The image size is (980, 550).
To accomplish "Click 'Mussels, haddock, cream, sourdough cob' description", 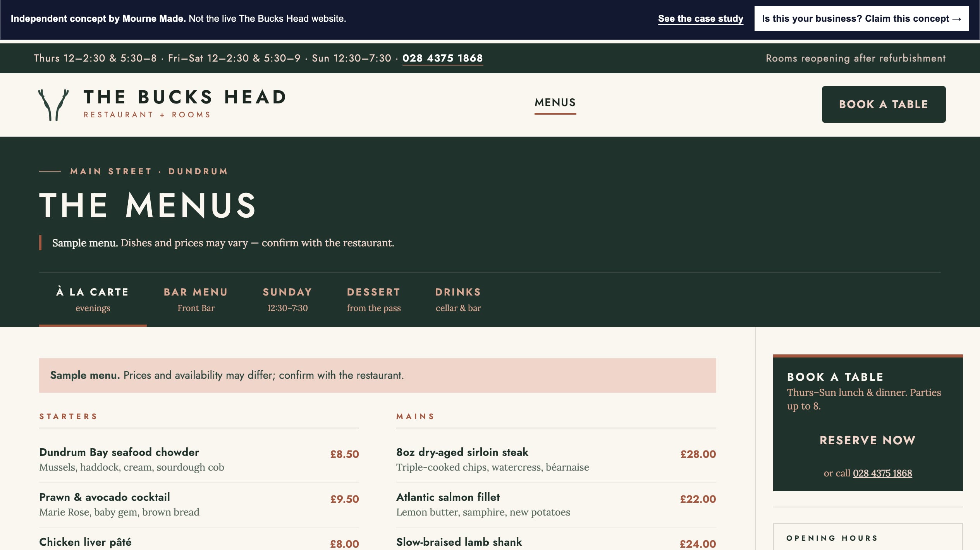I will [132, 467].
